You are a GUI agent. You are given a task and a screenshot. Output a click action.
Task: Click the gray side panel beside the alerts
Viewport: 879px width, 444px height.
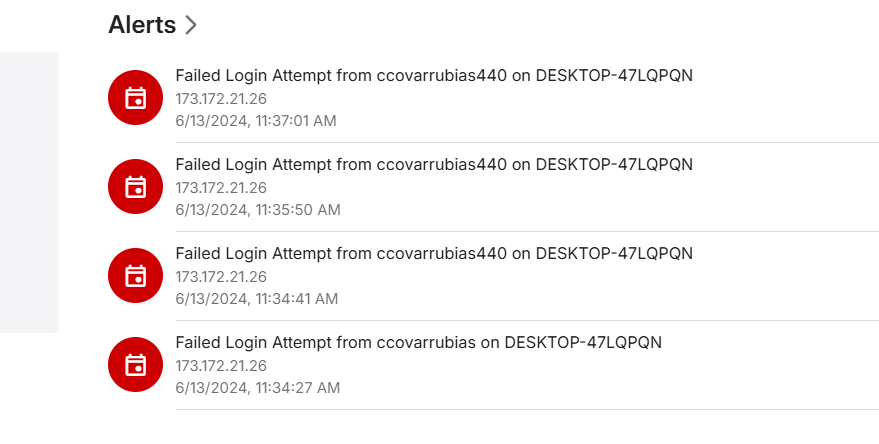pos(29,192)
